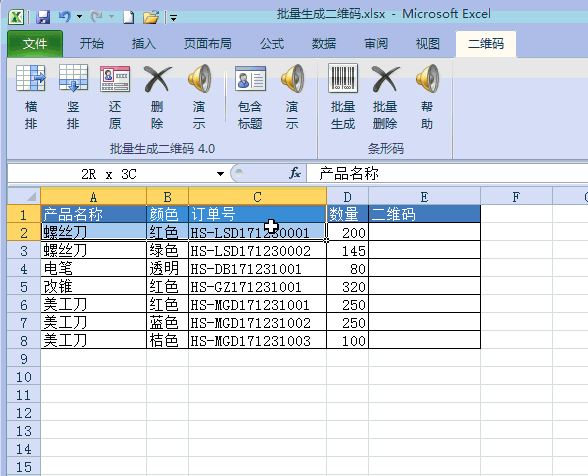This screenshot has width=588, height=476.
Task: Click the Select All corner button
Action: tap(24, 196)
